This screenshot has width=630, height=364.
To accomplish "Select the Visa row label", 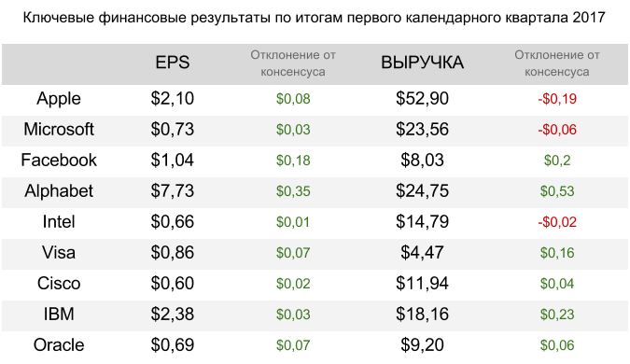I will click(59, 253).
